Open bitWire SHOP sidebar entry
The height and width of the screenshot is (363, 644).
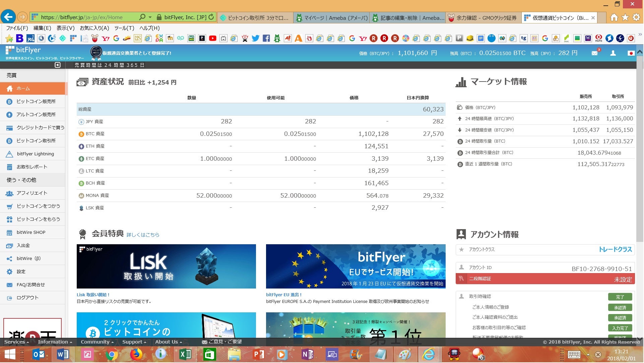33,232
